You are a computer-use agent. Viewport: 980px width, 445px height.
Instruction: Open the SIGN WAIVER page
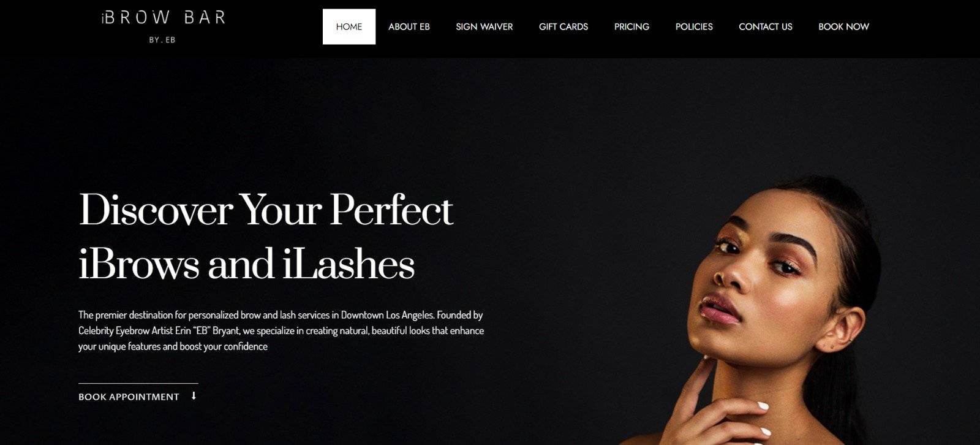pos(484,26)
